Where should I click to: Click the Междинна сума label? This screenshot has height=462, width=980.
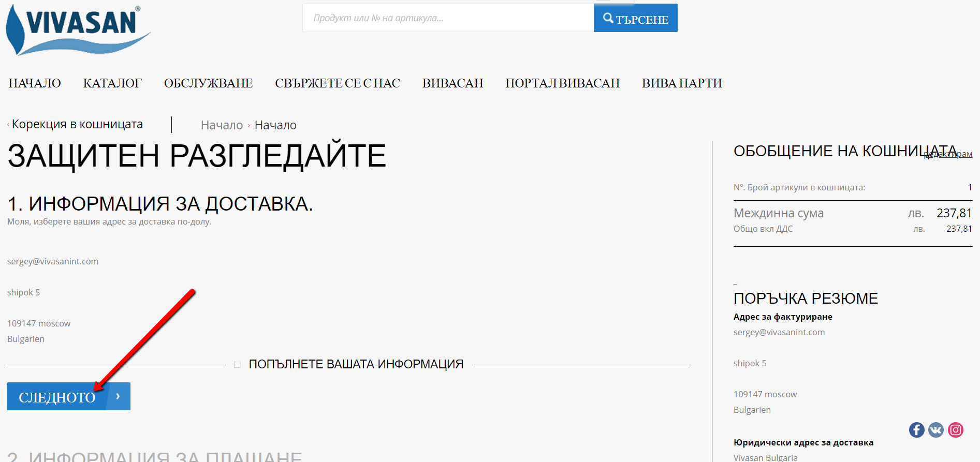pos(779,213)
